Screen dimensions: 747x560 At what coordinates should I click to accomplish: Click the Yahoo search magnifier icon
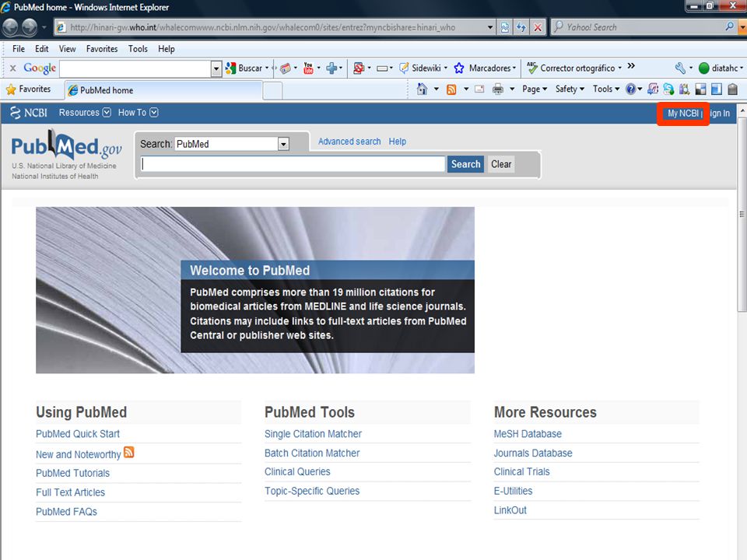click(x=729, y=26)
